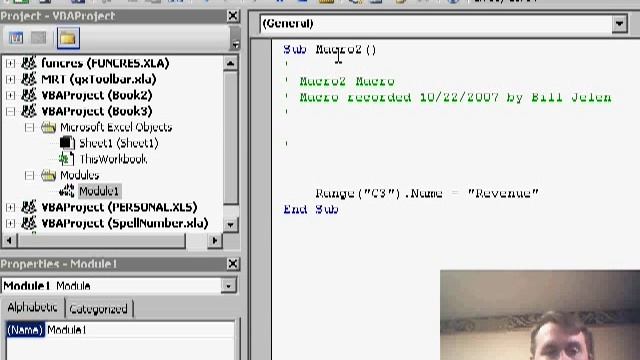Click project tree scrollbar down arrow
Screen dimensions: 640x360
click(x=230, y=224)
